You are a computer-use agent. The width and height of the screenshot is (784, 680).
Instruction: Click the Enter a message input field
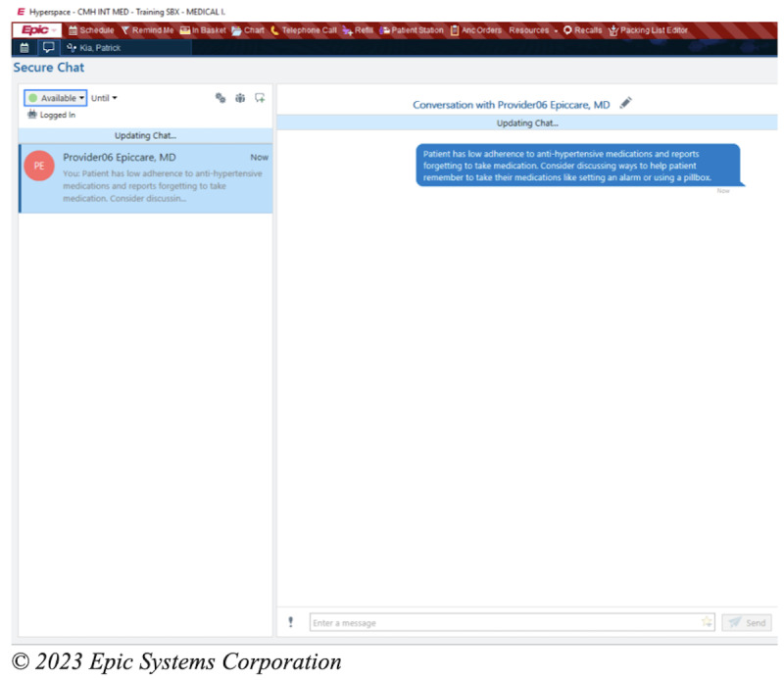click(500, 622)
